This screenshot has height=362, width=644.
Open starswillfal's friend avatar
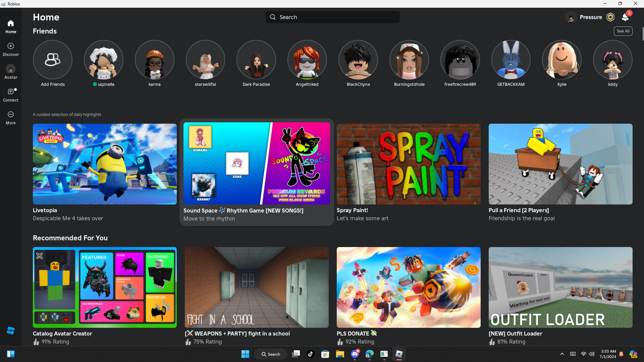coord(205,60)
